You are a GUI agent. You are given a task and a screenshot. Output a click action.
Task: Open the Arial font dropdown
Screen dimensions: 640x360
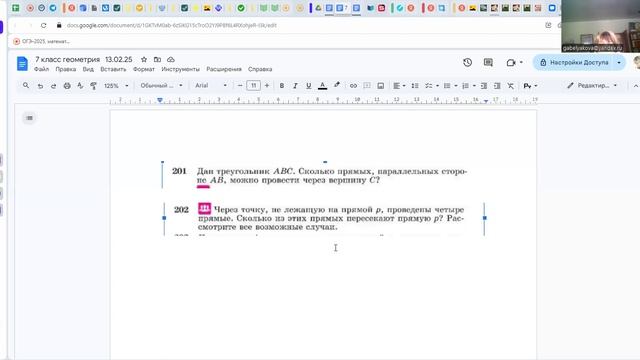211,86
